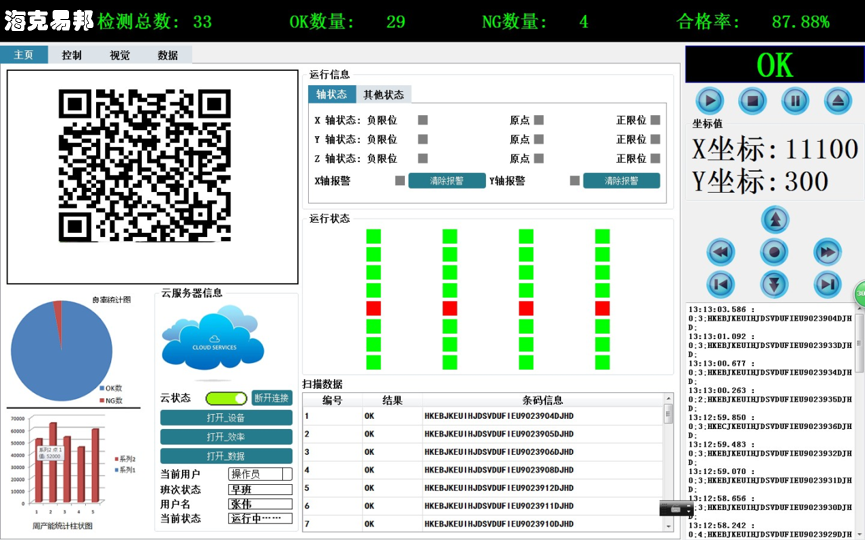865x540 pixels.
Task: Click X轴状态 负限位 indicator box
Action: (423, 120)
